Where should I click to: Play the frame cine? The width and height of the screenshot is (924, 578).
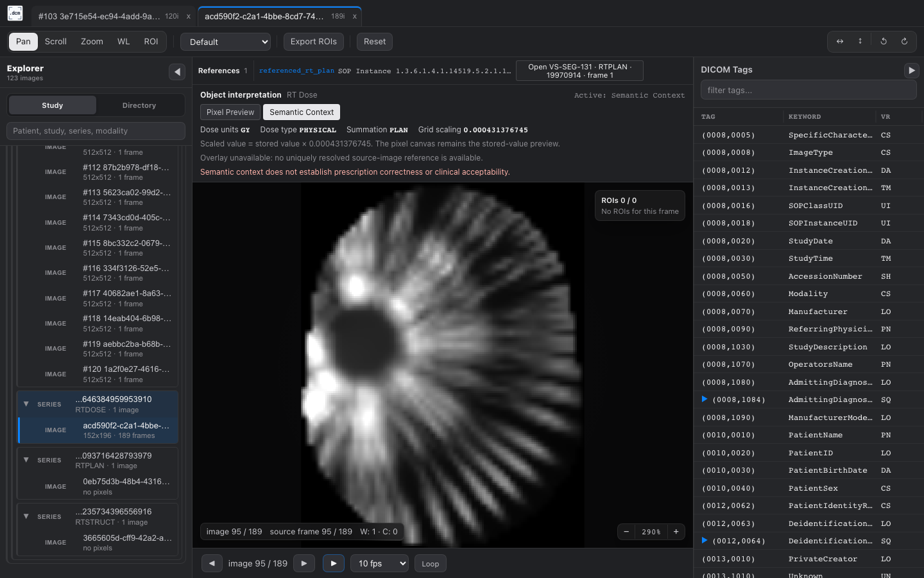click(334, 563)
